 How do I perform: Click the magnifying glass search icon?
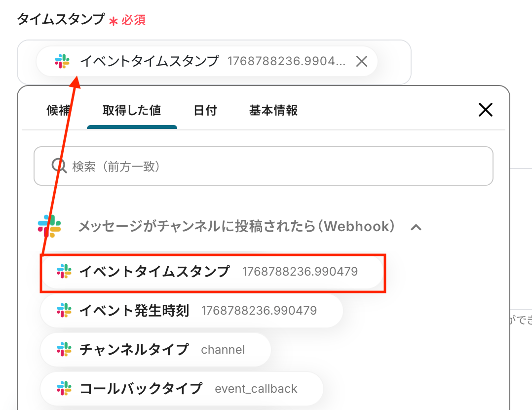click(x=59, y=166)
